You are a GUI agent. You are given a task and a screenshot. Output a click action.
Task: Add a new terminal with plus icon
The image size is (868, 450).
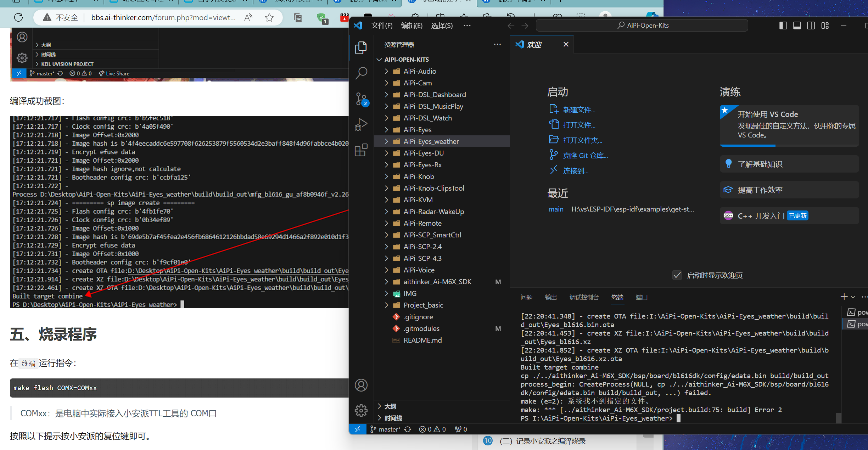pos(844,297)
